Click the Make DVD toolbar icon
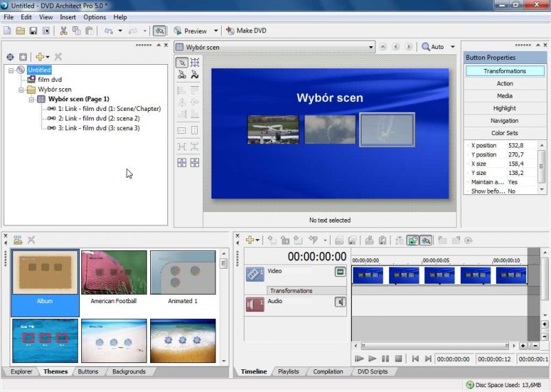The image size is (551, 392). (230, 31)
